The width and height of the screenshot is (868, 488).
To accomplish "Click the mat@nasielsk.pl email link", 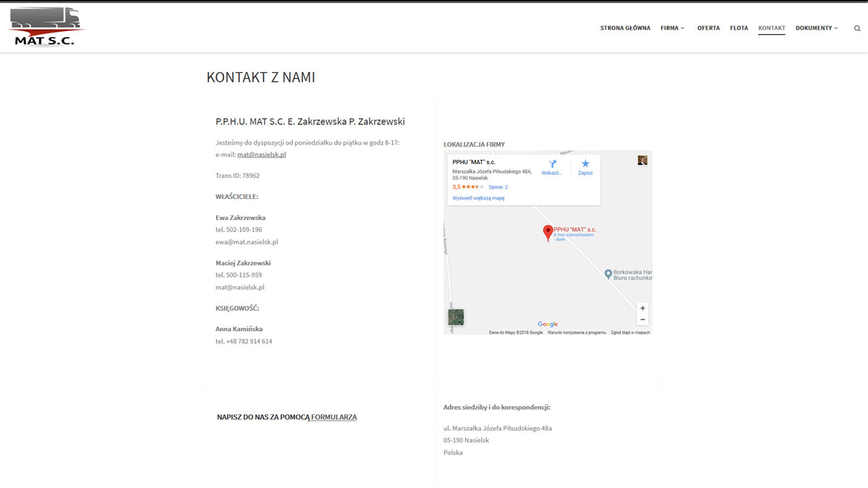I will point(262,155).
